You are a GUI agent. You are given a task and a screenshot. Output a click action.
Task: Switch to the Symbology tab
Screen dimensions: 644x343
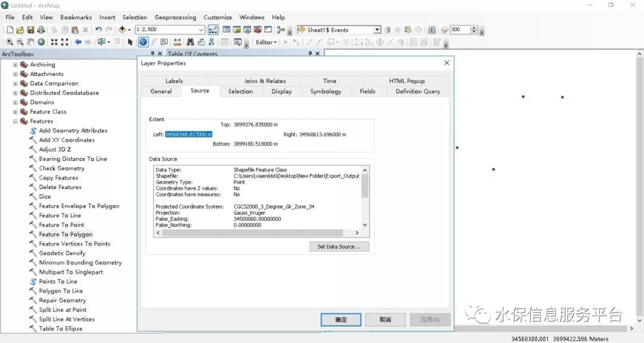(326, 91)
